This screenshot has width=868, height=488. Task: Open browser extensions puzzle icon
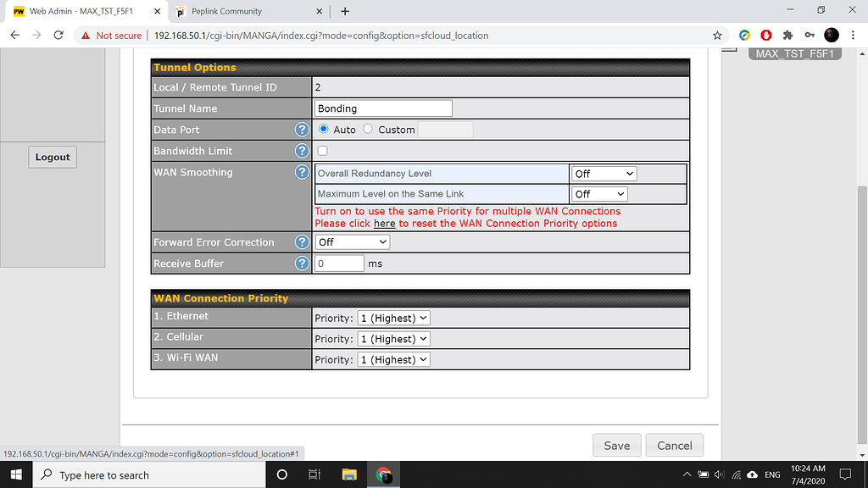(787, 35)
